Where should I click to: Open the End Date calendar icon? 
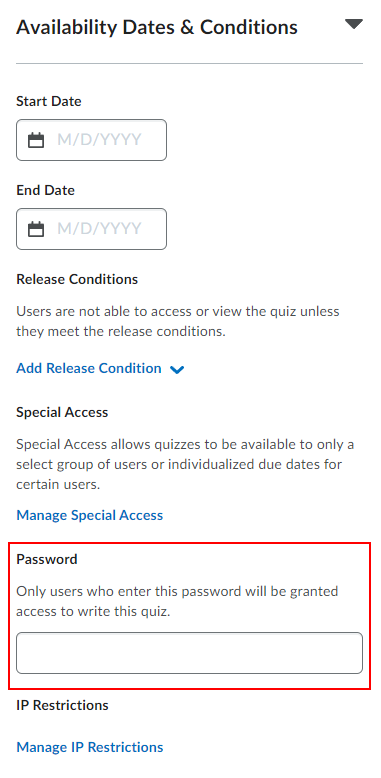(36, 229)
